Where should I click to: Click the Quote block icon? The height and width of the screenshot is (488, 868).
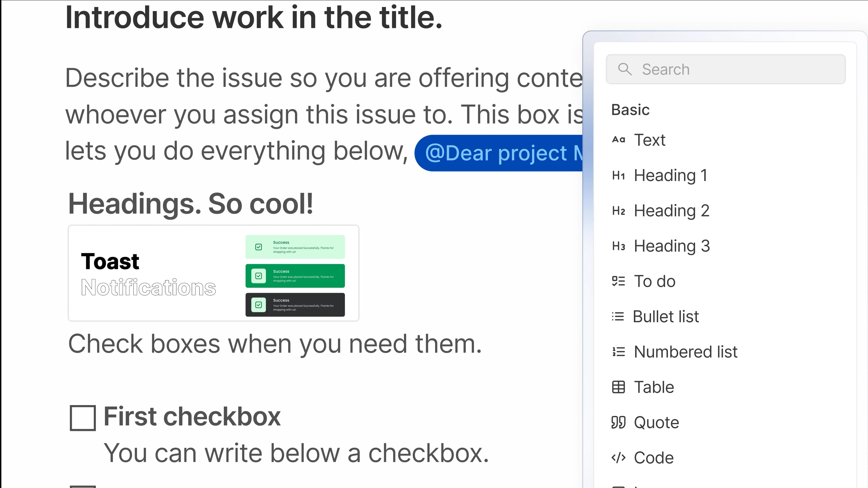point(618,422)
